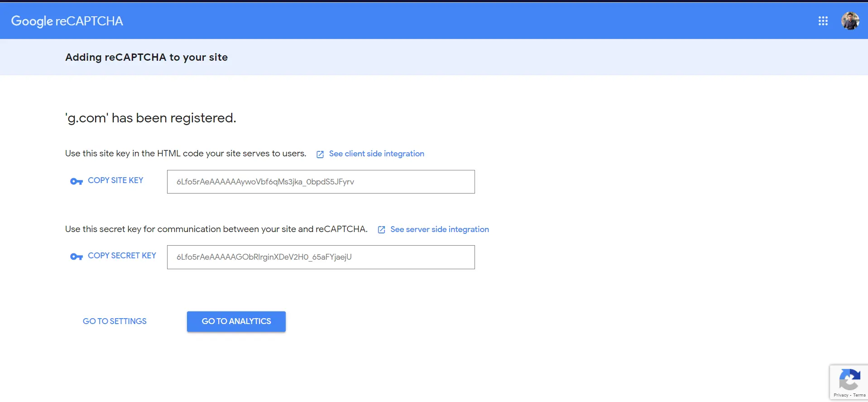Image resolution: width=868 pixels, height=402 pixels.
Task: Click the Google reCAPTCHA header logo
Action: [x=67, y=21]
